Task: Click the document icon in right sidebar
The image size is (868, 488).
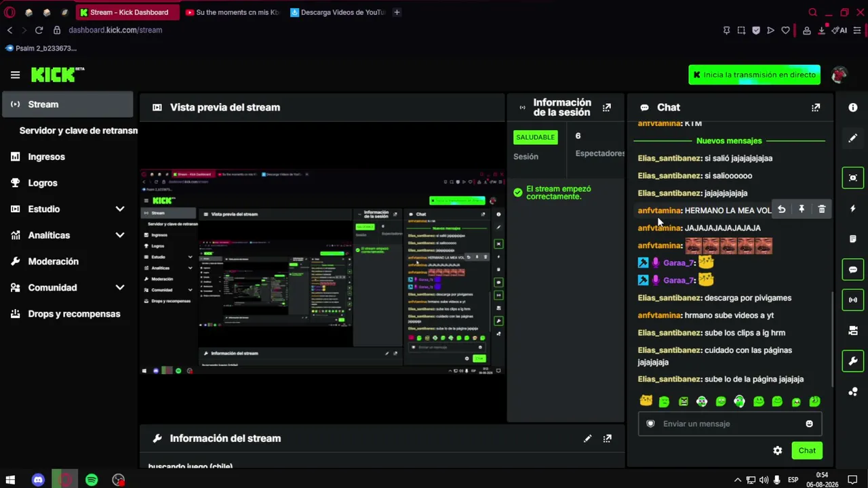Action: coord(853,239)
